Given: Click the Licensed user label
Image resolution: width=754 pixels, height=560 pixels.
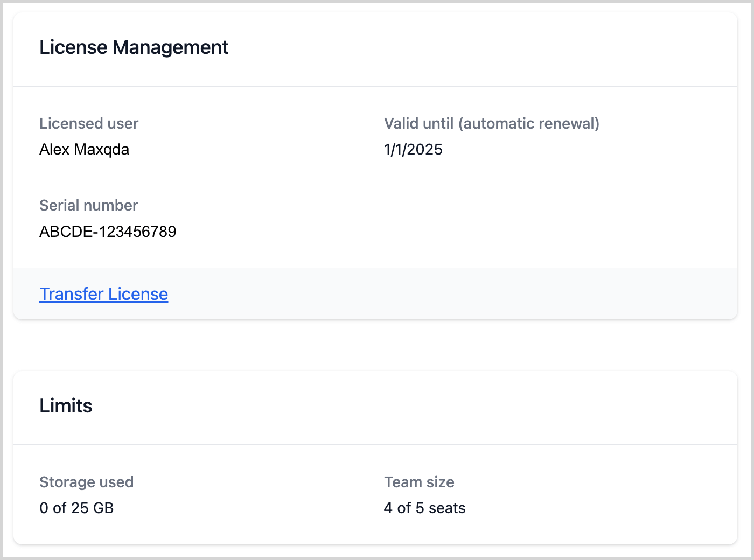Looking at the screenshot, I should point(89,123).
